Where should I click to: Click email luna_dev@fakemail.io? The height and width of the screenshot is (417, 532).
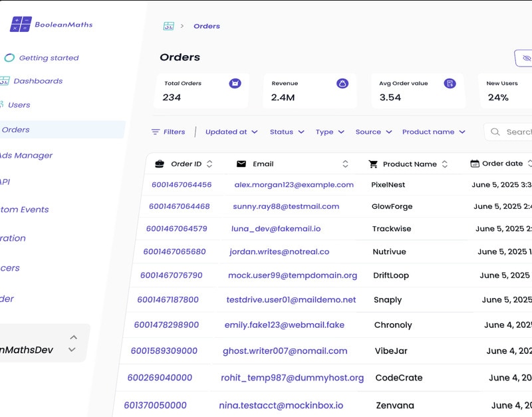[x=276, y=229]
